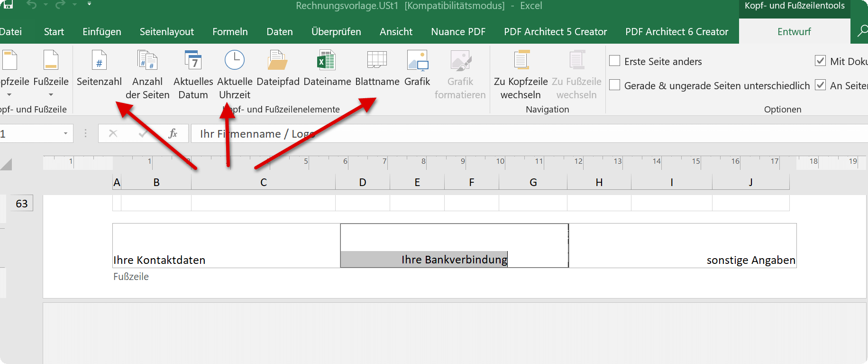Click the Save icon in title bar
The height and width of the screenshot is (364, 868).
coord(8,5)
